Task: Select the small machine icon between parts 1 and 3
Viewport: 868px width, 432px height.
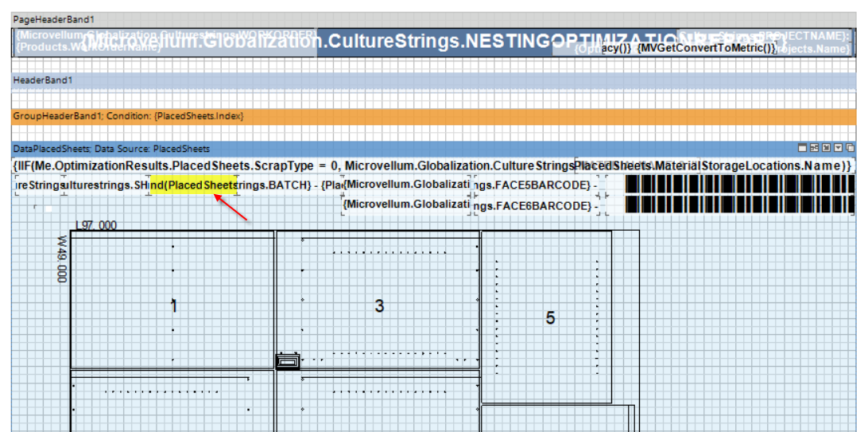Action: pyautogui.click(x=288, y=362)
